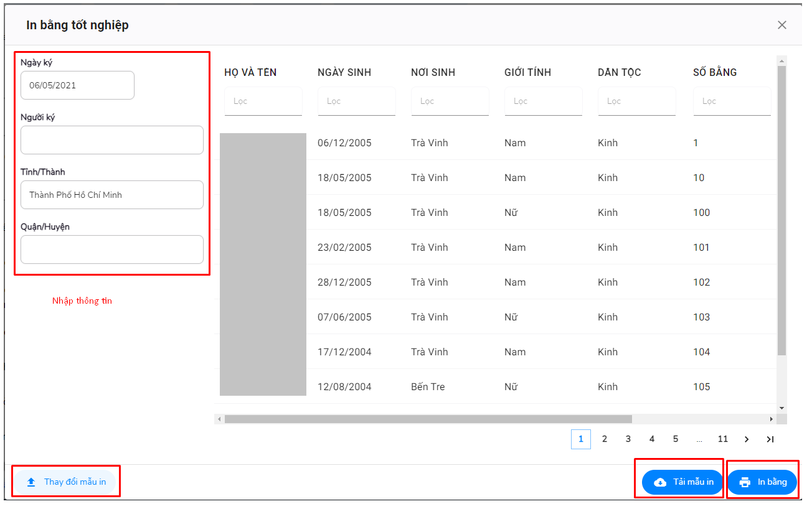Go to next page using the arrow icon
Viewport: 812px width, 509px height.
click(x=747, y=439)
